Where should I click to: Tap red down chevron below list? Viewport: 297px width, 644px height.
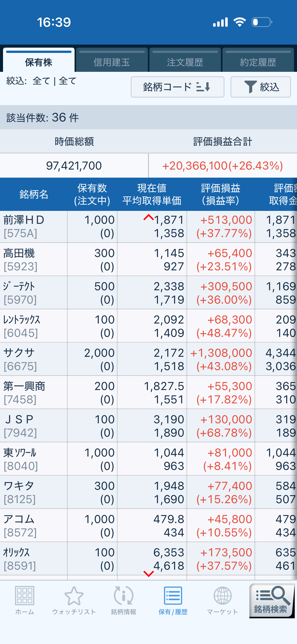[149, 574]
